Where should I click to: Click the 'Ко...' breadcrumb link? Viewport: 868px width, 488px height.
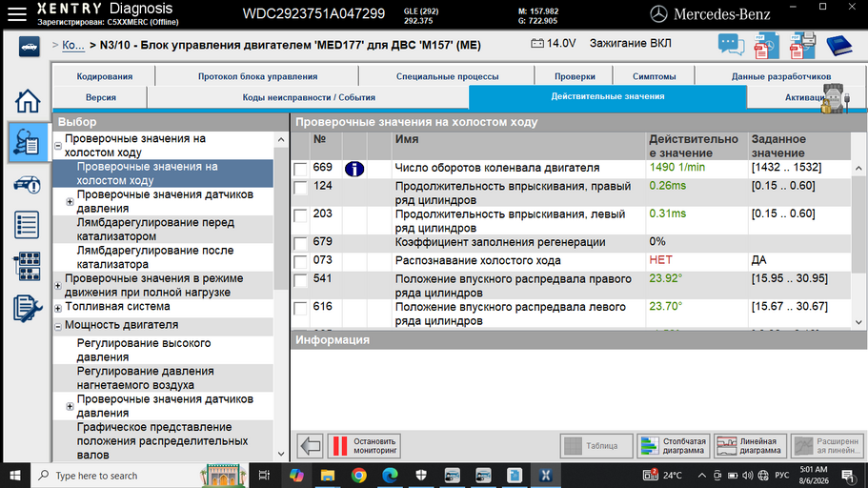coord(73,46)
